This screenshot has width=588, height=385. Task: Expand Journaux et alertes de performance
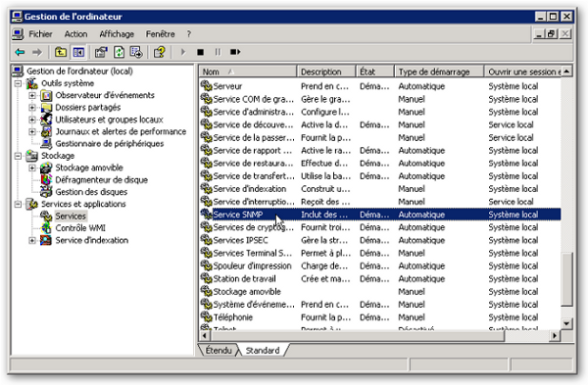pyautogui.click(x=32, y=131)
